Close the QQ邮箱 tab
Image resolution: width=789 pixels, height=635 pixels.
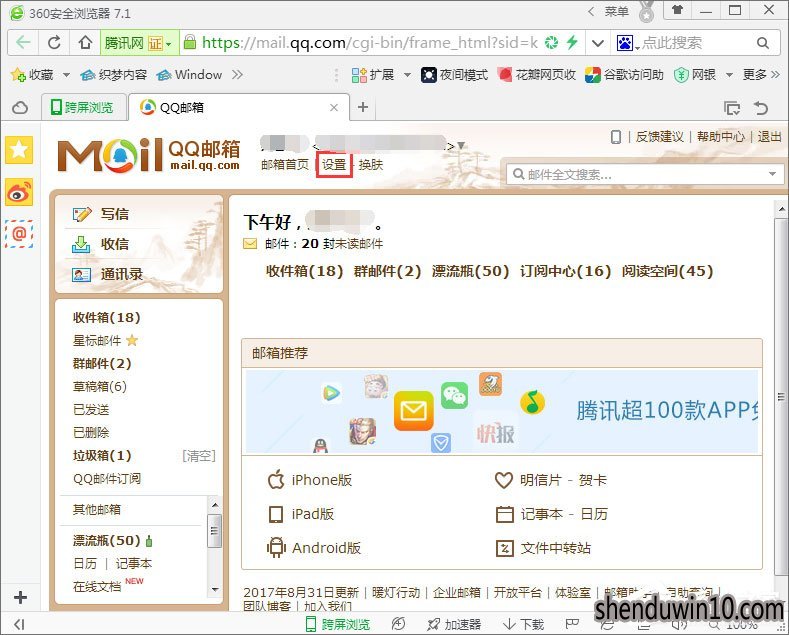tap(334, 107)
